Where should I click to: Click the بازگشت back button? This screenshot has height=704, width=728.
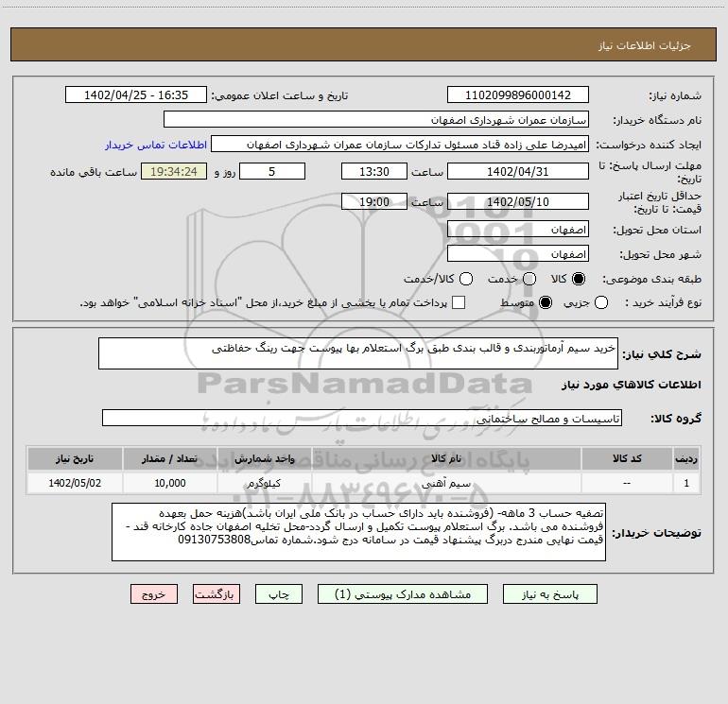pyautogui.click(x=217, y=594)
